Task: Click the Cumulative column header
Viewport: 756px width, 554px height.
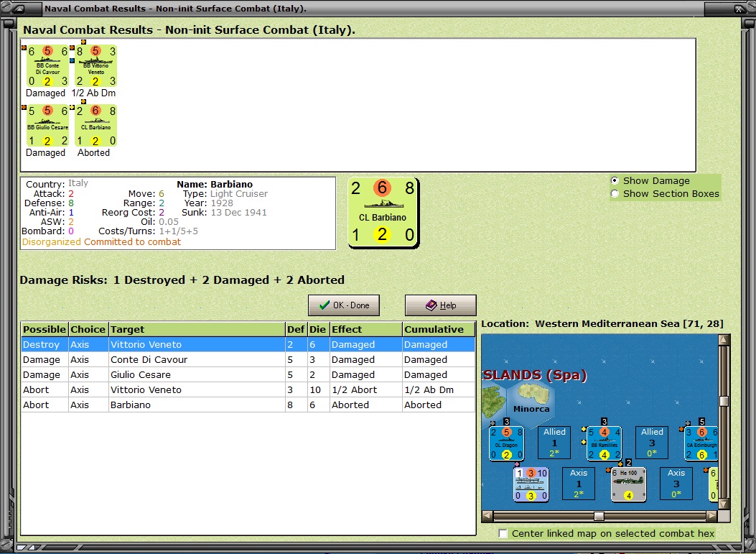Action: coord(439,330)
